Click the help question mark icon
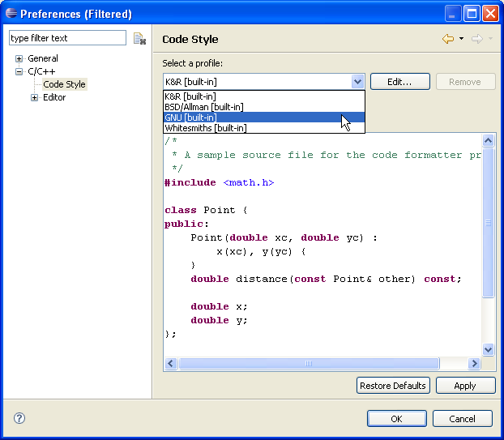This screenshot has height=440, width=504. [x=19, y=418]
